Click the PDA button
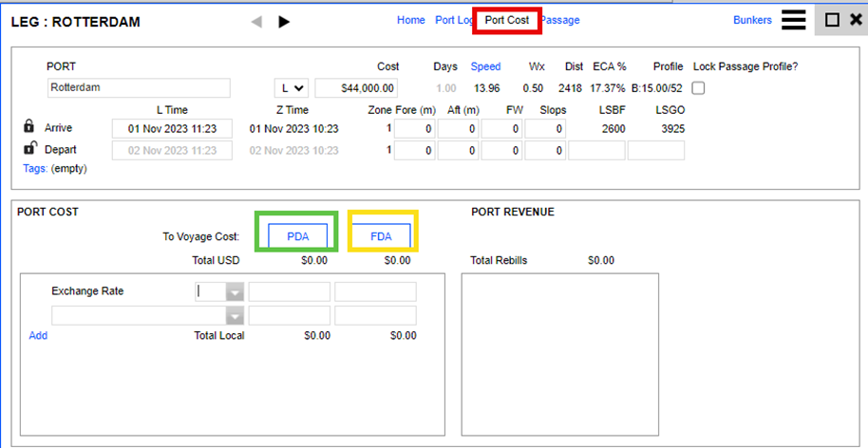Screen dimensions: 868x448 [298, 236]
